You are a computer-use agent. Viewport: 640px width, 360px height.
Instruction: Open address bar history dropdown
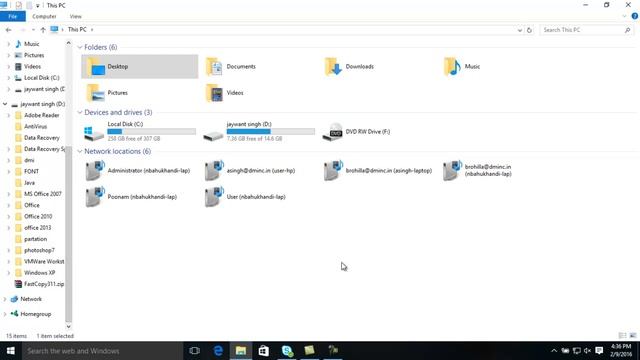pyautogui.click(x=520, y=30)
